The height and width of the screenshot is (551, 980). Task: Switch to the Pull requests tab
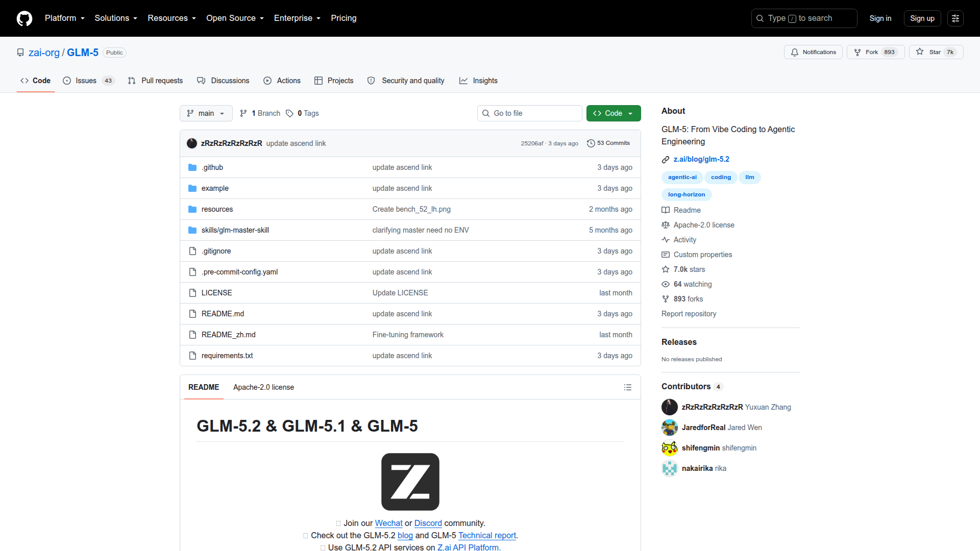pos(155,81)
